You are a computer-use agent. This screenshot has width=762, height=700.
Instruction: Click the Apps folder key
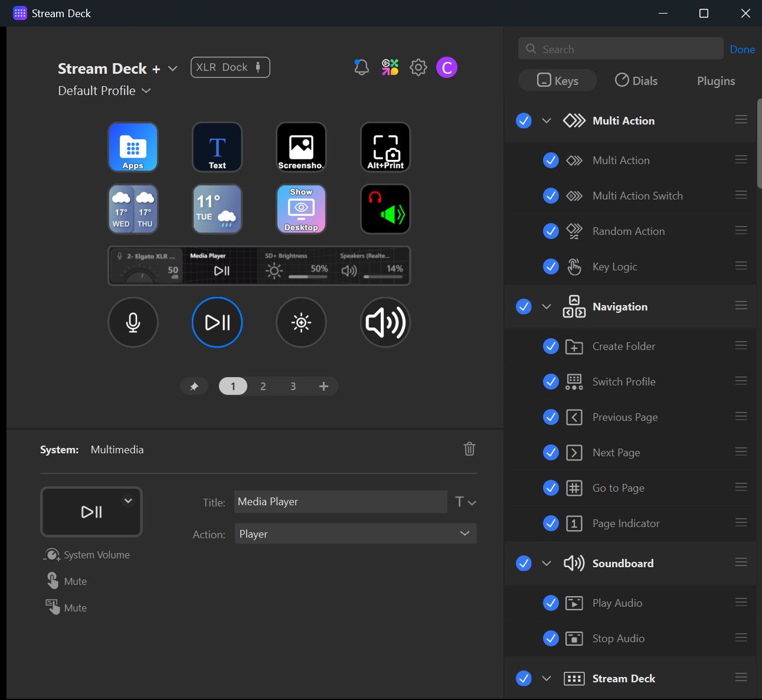[133, 147]
